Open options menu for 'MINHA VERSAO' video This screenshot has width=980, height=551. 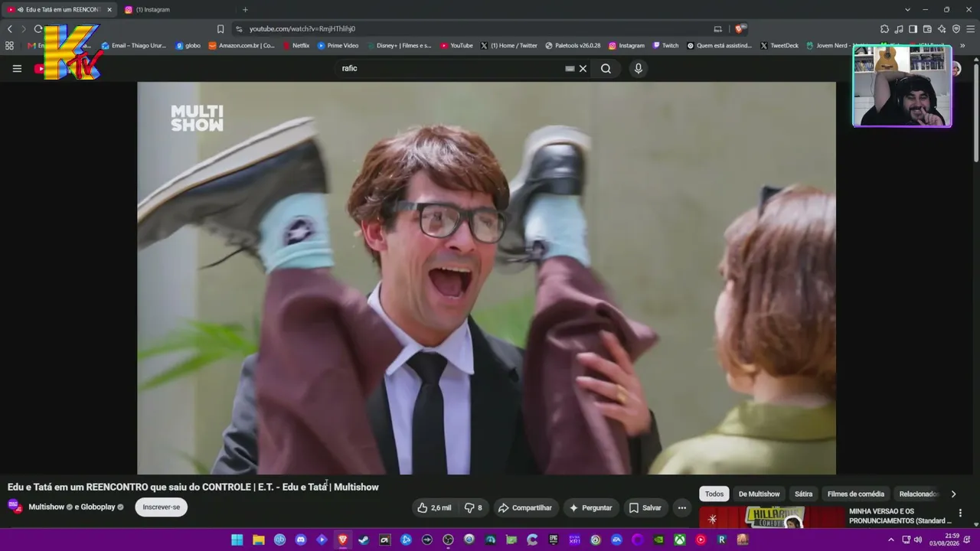tap(960, 514)
